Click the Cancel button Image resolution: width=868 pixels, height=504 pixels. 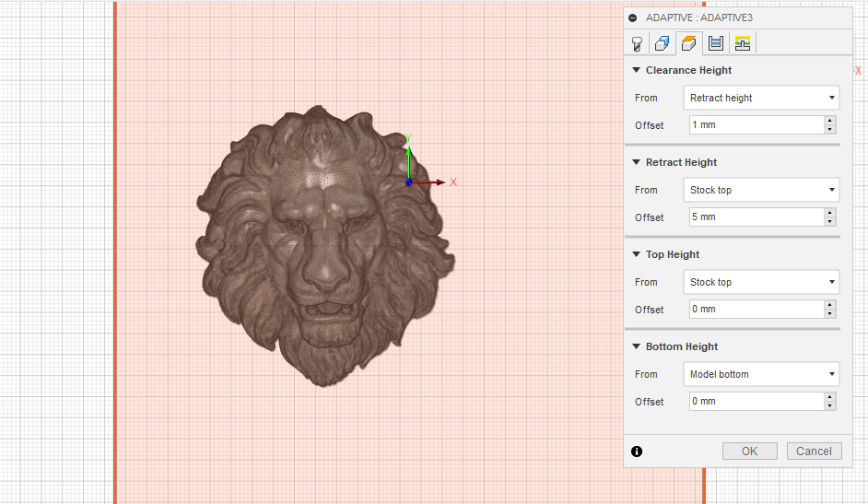[x=814, y=451]
